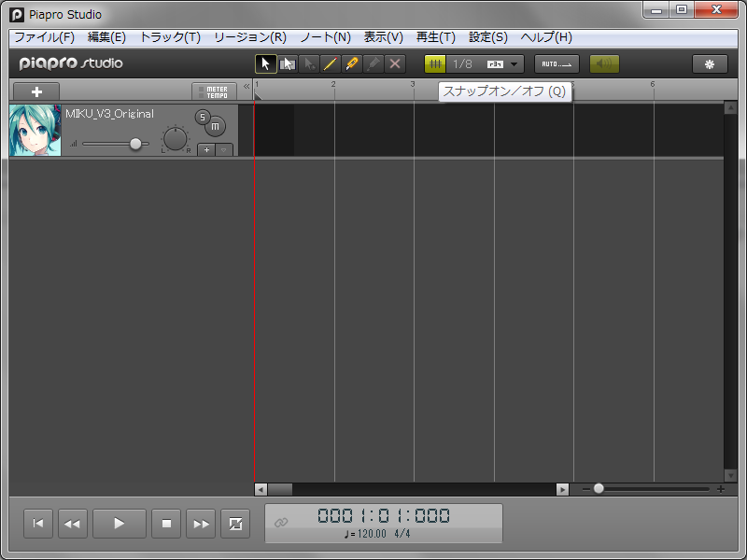This screenshot has height=560, width=747.
Task: Open the ヘルプ(H) menu
Action: (546, 37)
